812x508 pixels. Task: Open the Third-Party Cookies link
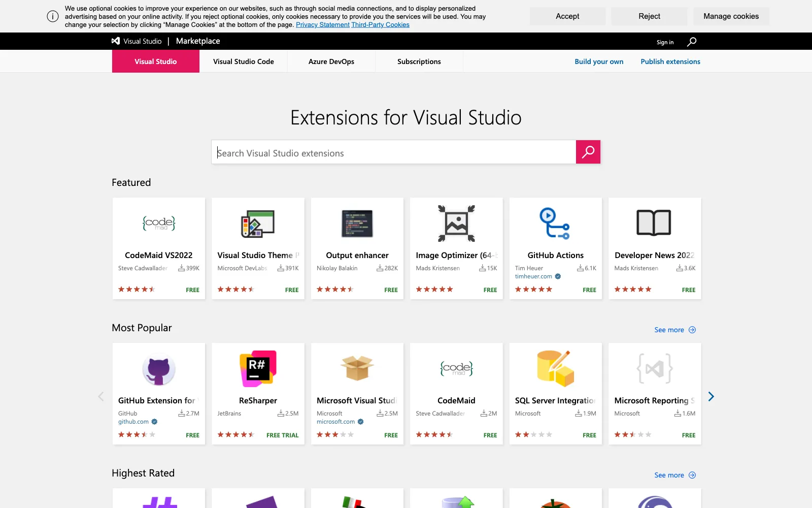(x=380, y=24)
